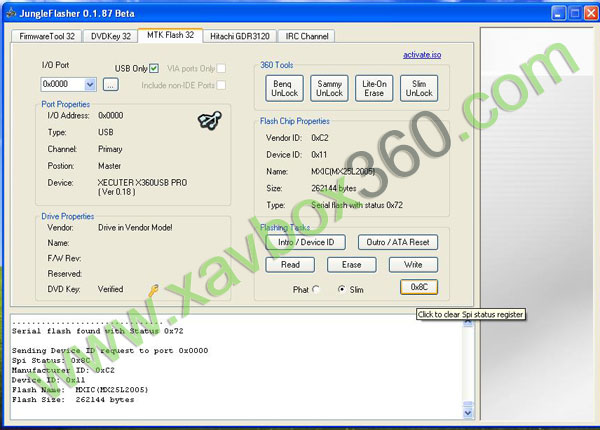Click the log line "Serial flash found with Status 0x72"

pyautogui.click(x=98, y=331)
